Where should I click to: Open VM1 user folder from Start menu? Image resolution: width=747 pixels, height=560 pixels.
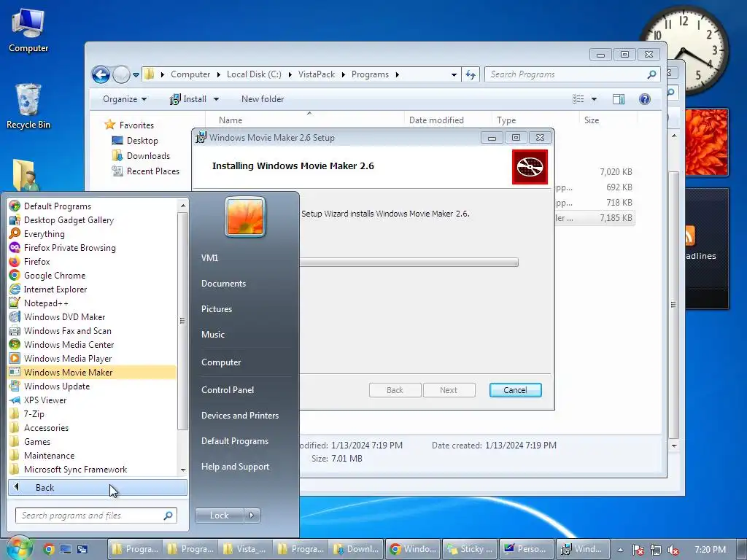click(209, 257)
